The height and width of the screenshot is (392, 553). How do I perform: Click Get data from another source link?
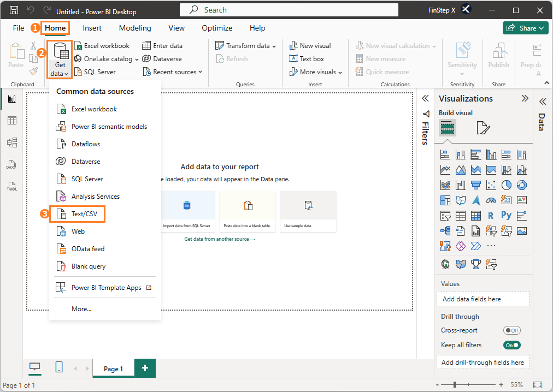219,239
